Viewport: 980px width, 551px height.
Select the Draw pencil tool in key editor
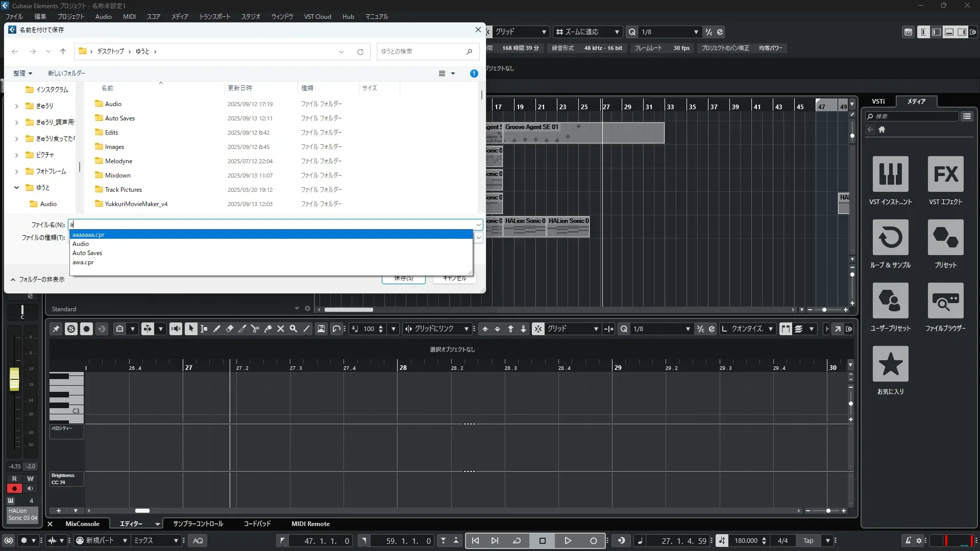pyautogui.click(x=216, y=329)
